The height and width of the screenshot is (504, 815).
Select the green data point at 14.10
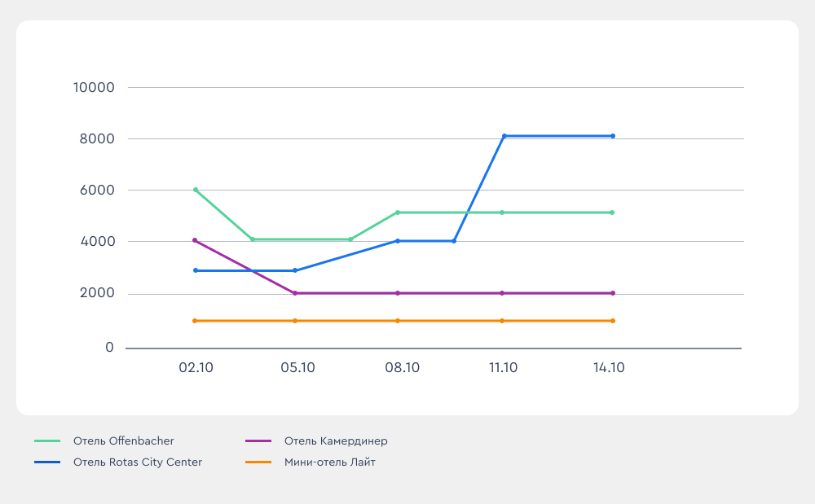point(613,213)
